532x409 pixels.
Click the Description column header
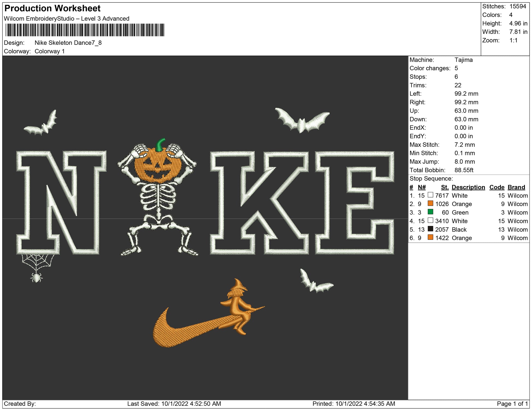468,187
